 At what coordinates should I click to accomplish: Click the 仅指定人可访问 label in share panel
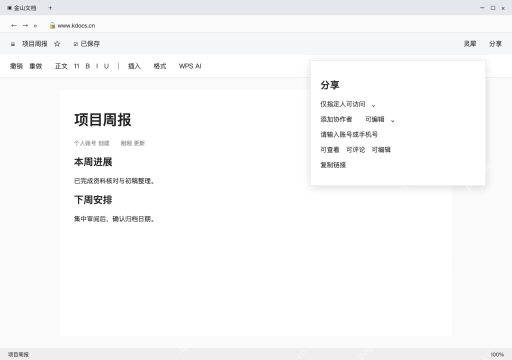coord(343,104)
